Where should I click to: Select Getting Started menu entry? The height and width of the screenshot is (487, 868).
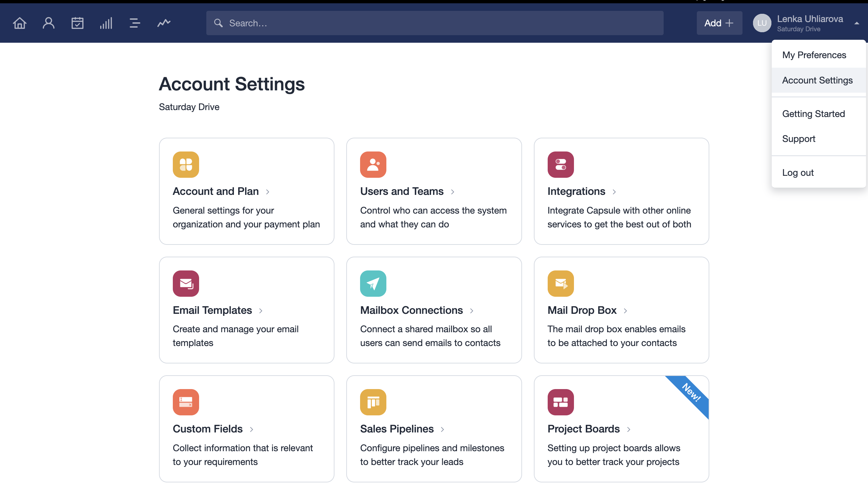(x=813, y=114)
